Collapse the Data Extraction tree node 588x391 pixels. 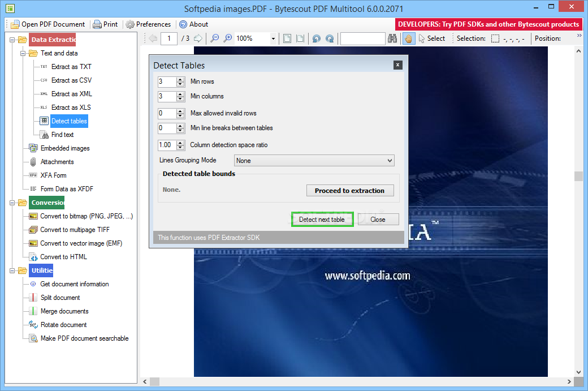click(x=12, y=40)
